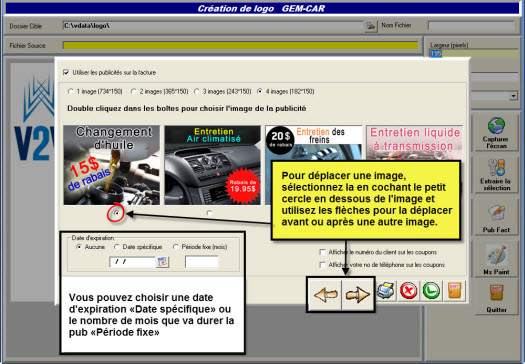Launch Ms Paint from the sidebar
Viewport: 525px width, 364px height.
pyautogui.click(x=496, y=260)
